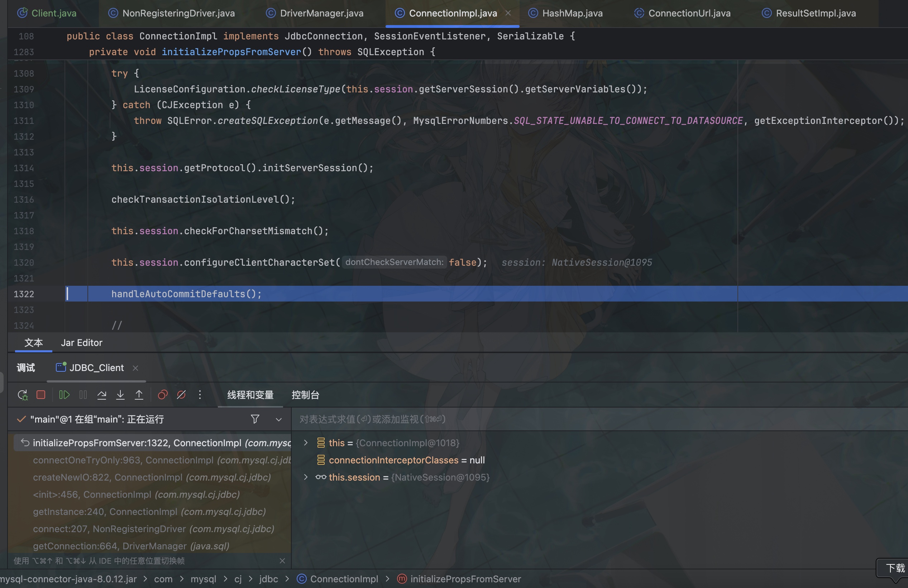Switch to the Jar Editor tab
The width and height of the screenshot is (908, 588).
[x=82, y=342]
